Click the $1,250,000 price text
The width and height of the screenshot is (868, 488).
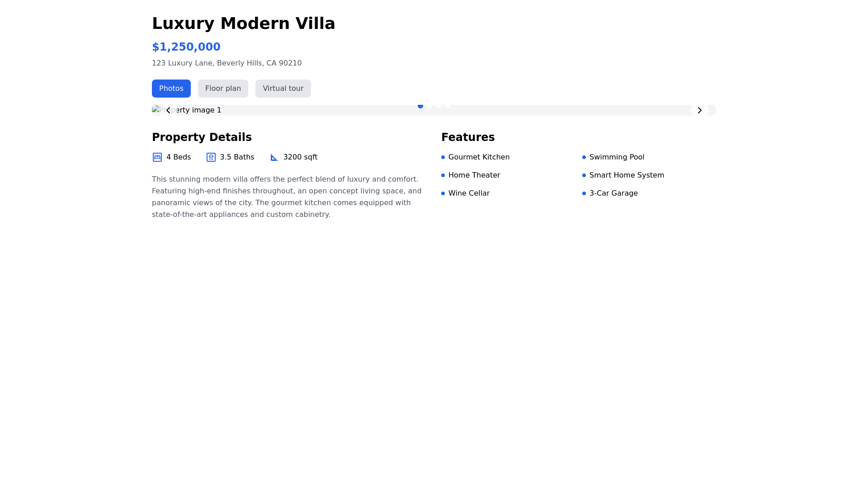[186, 47]
